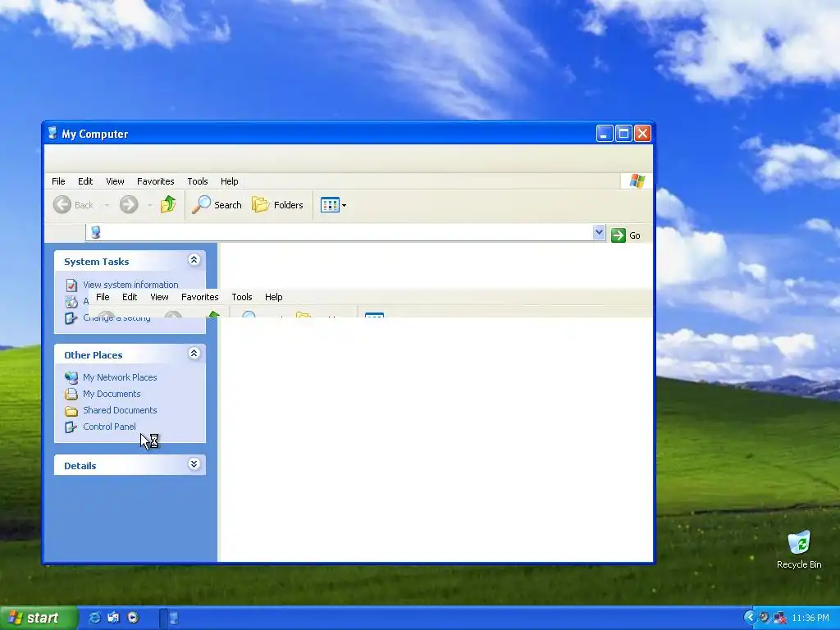
Task: Click the Change a setting link
Action: pyautogui.click(x=116, y=318)
